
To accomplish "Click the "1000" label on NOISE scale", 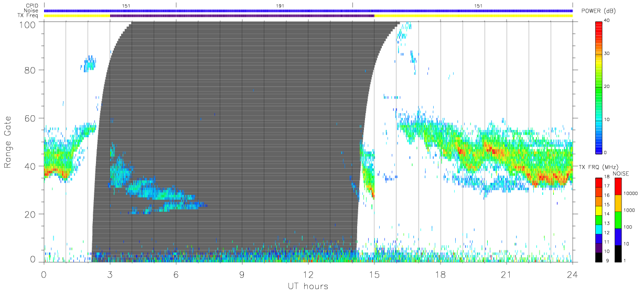I will pos(629,210).
